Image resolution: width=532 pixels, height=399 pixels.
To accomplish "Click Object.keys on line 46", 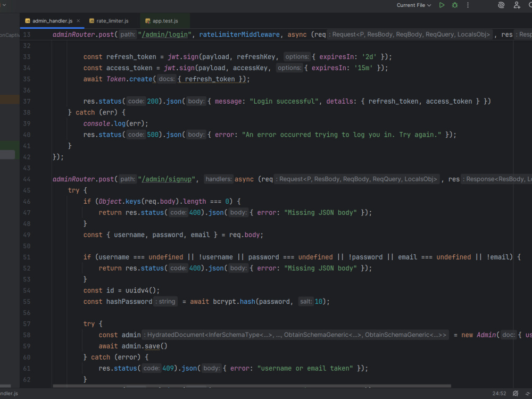I will coord(119,202).
